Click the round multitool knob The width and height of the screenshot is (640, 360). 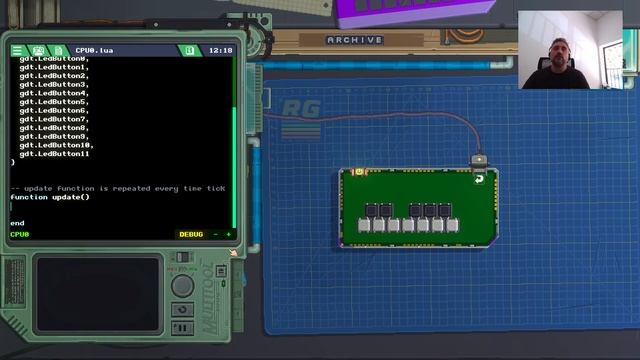182,285
